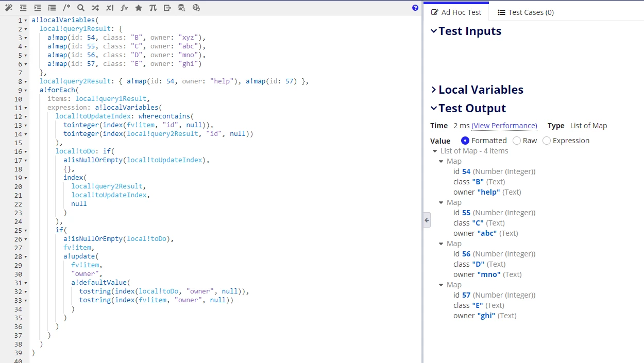This screenshot has width=644, height=363.
Task: Click the owner "help" value in output
Action: (488, 192)
